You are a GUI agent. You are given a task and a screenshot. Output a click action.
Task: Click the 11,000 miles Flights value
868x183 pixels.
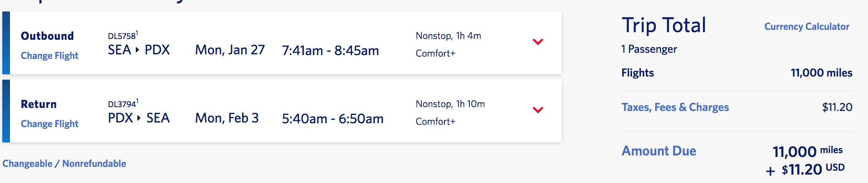coord(821,73)
